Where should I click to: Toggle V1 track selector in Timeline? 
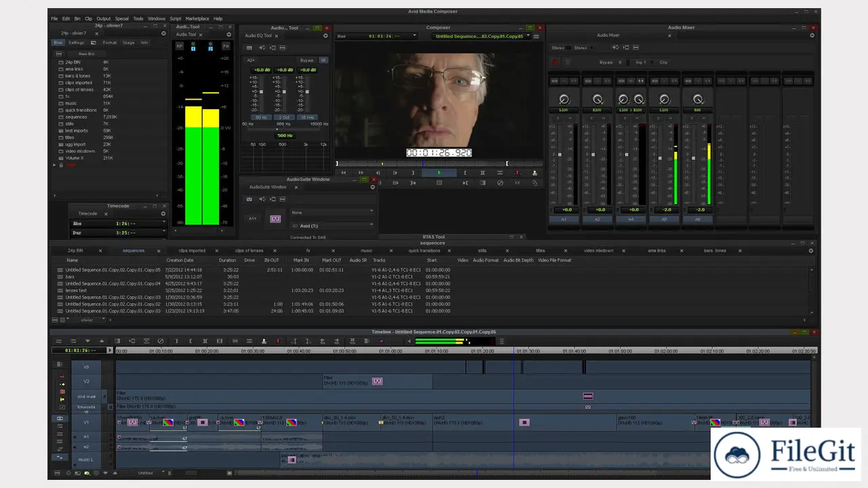coord(86,422)
